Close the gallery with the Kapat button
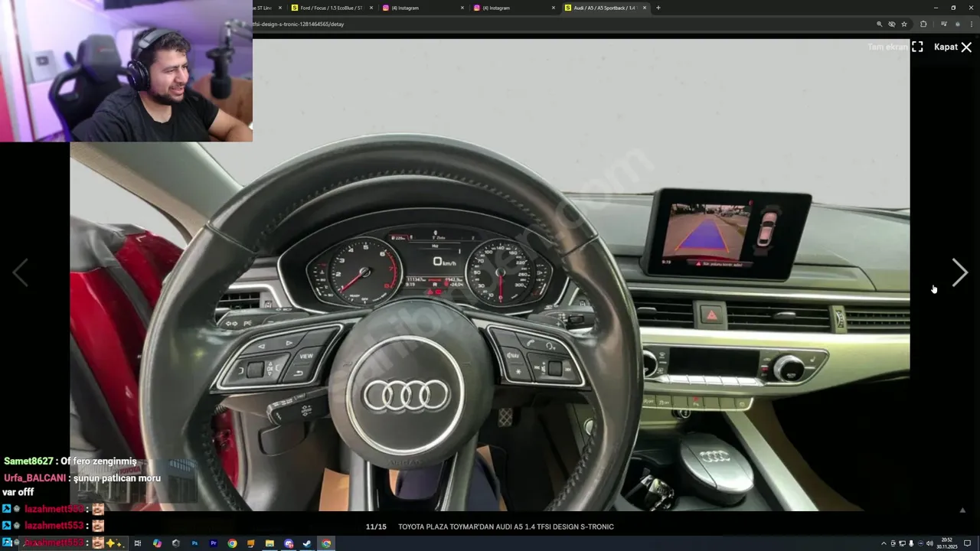 click(x=953, y=47)
